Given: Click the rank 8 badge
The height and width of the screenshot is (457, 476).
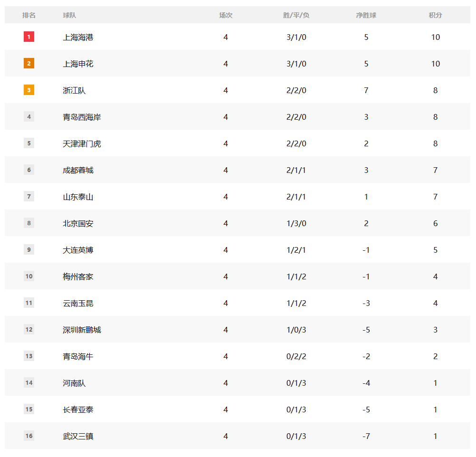Looking at the screenshot, I should (x=29, y=223).
